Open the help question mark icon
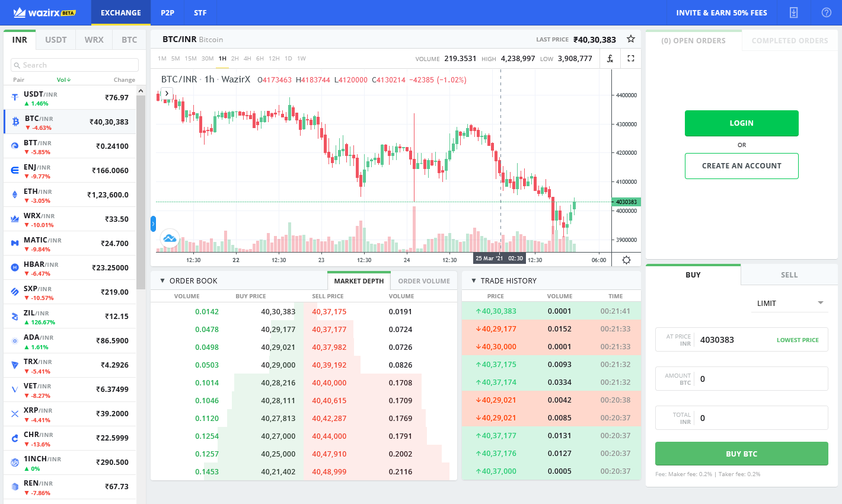The image size is (842, 504). point(826,12)
